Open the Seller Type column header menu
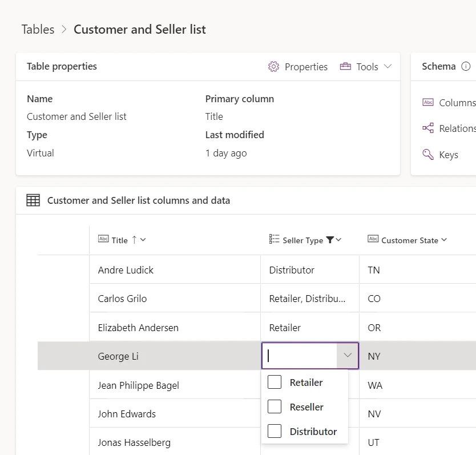The image size is (476, 455). [338, 240]
